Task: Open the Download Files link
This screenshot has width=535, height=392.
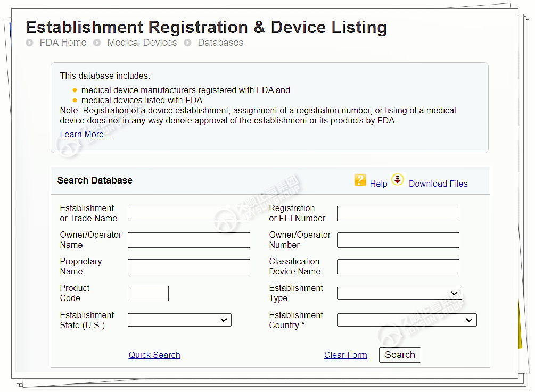Action: click(438, 184)
